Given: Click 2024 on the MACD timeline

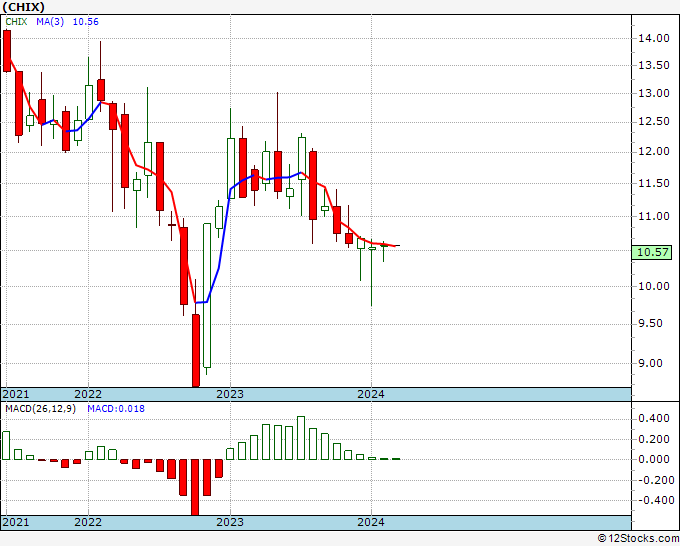Looking at the screenshot, I should (x=371, y=522).
